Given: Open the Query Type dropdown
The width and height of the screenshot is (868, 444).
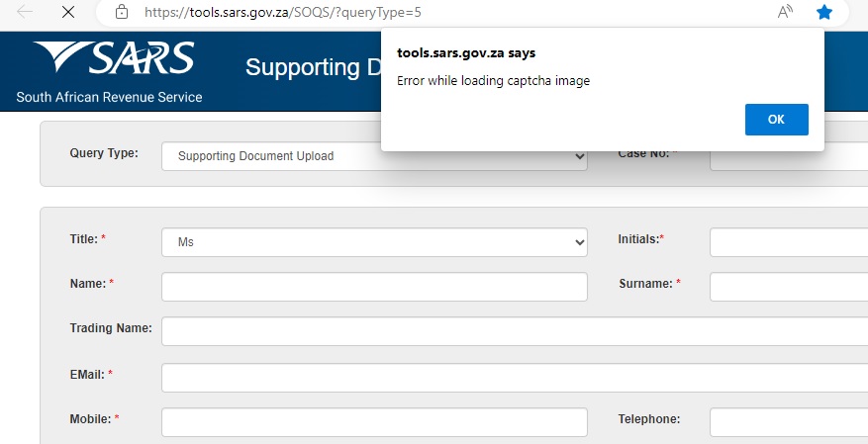Looking at the screenshot, I should [x=374, y=156].
